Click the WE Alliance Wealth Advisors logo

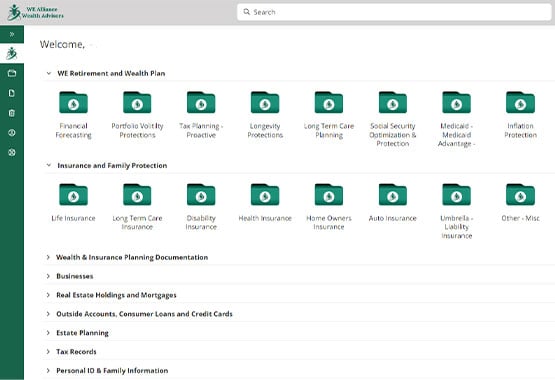coord(35,12)
